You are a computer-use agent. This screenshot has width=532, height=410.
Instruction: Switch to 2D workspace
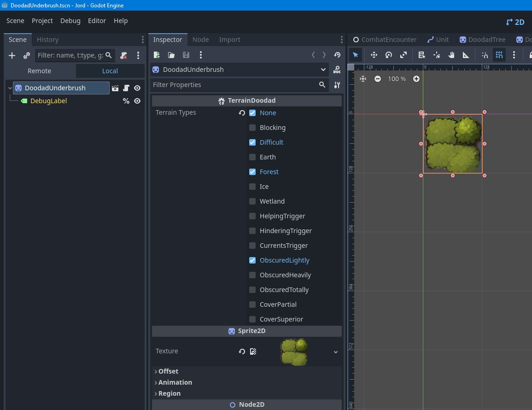[x=515, y=22]
